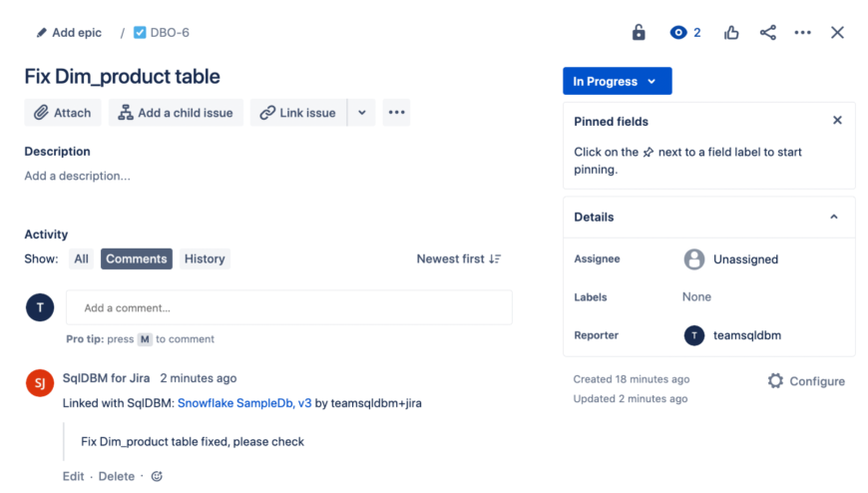
Task: Collapse the Details section
Action: click(x=834, y=217)
